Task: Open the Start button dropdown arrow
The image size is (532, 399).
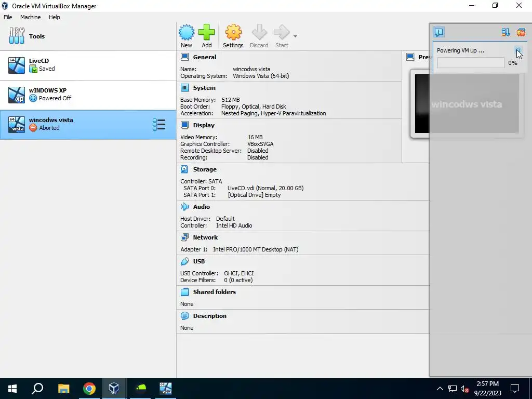Action: [x=295, y=36]
